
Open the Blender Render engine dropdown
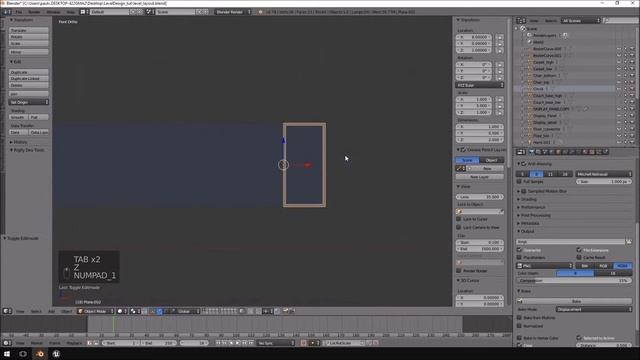tap(233, 12)
